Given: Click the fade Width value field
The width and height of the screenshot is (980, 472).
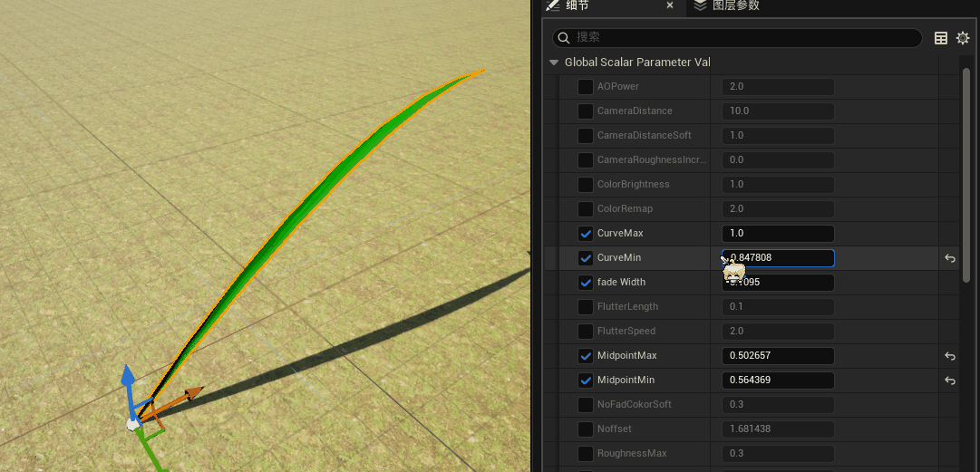Looking at the screenshot, I should click(x=778, y=282).
